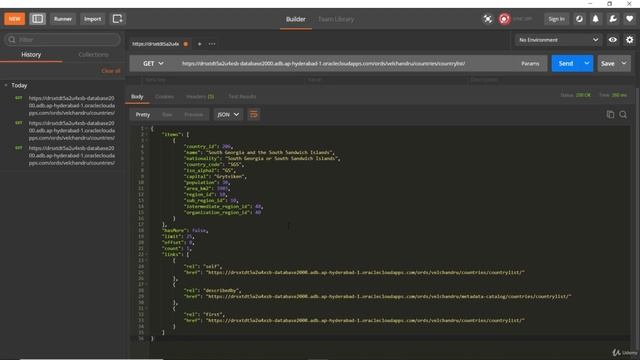Focus the sidebar Filter search field
640x360 pixels.
pos(62,40)
